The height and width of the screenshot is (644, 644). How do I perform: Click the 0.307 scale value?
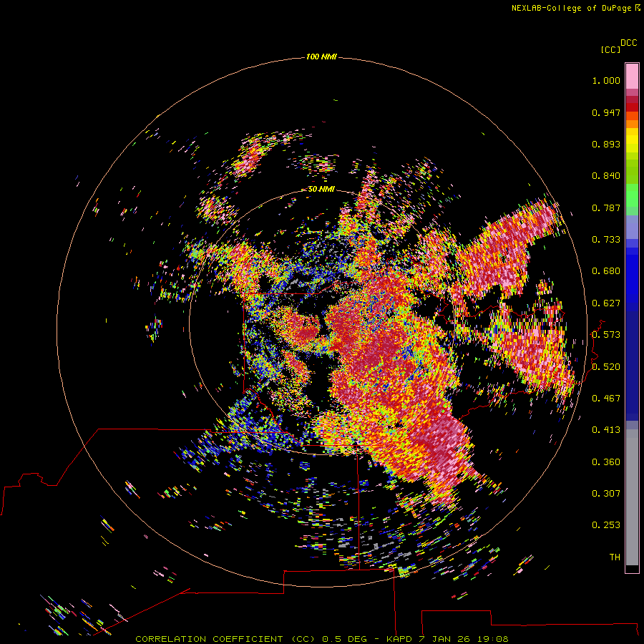pyautogui.click(x=606, y=494)
